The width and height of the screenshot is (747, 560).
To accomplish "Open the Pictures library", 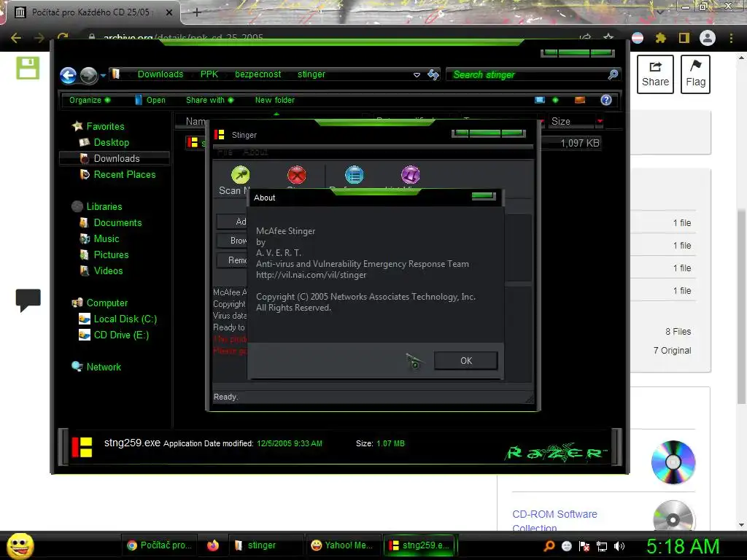I will click(111, 254).
